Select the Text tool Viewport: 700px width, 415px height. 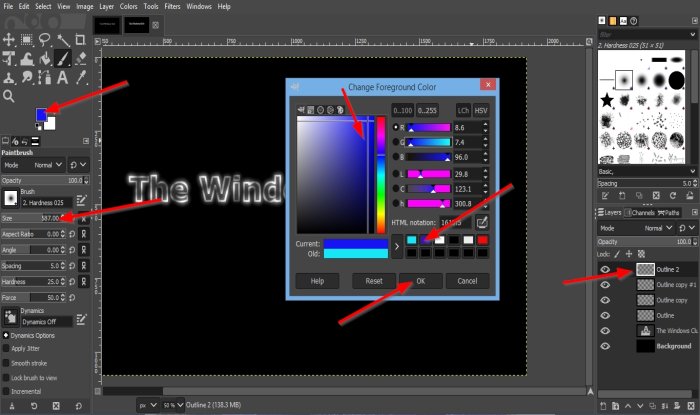(x=63, y=78)
